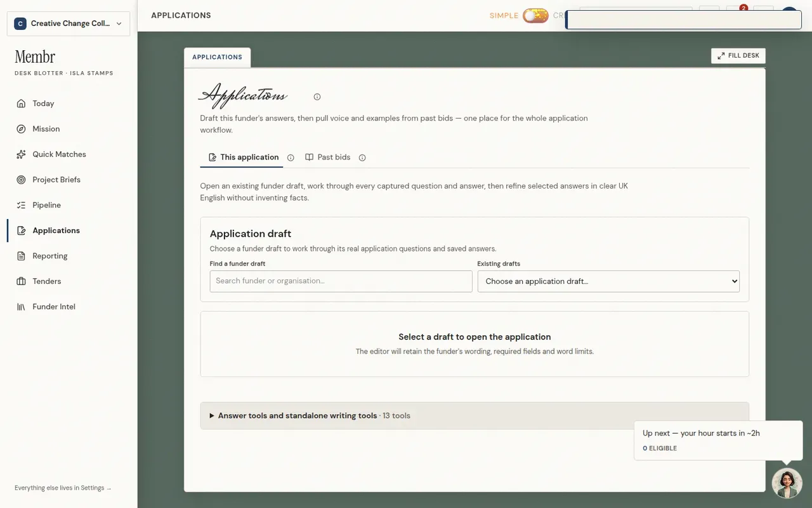Open Quick Matches from the sidebar
The height and width of the screenshot is (508, 812).
coord(69,154)
